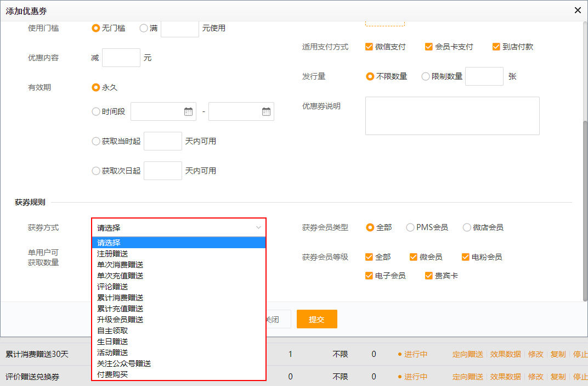This screenshot has width=588, height=386.
Task: Click 定向赠送 link for 评价赠送兑换券
Action: (x=467, y=377)
